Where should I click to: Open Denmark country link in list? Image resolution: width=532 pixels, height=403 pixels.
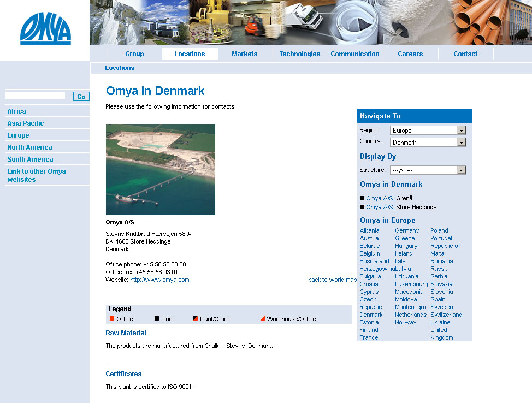pos(371,315)
